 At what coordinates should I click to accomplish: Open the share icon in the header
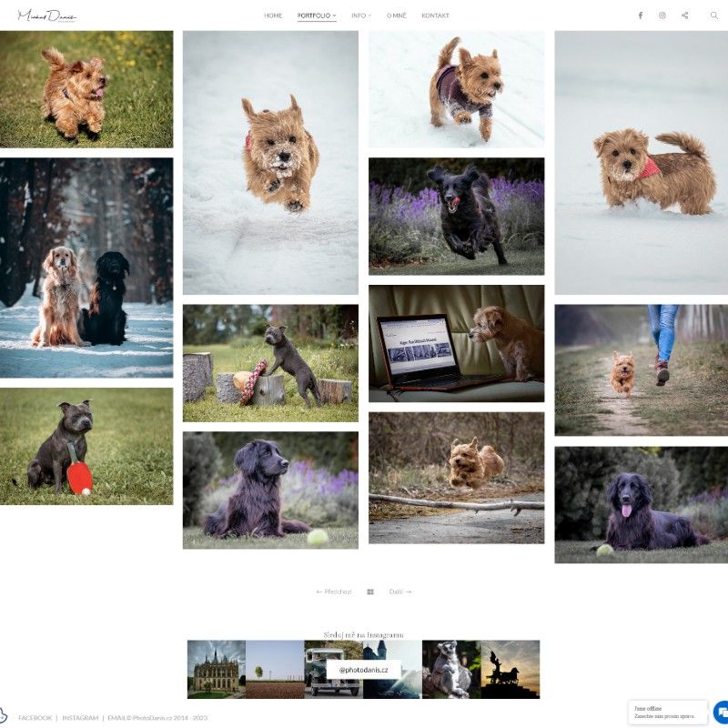coord(682,15)
